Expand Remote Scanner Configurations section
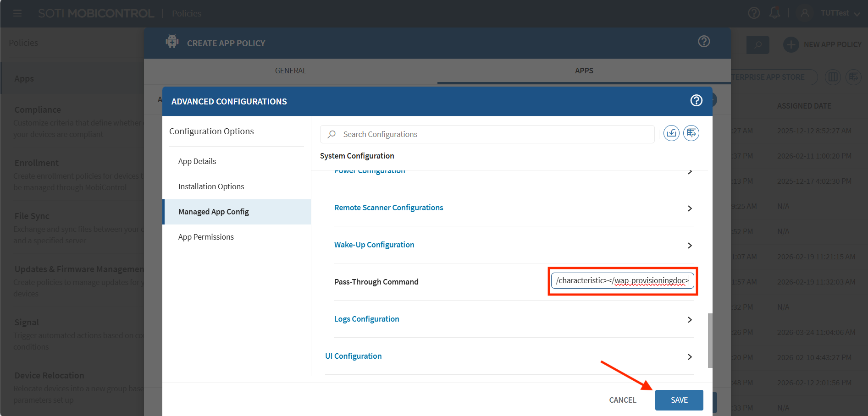The height and width of the screenshot is (416, 868). pos(388,208)
